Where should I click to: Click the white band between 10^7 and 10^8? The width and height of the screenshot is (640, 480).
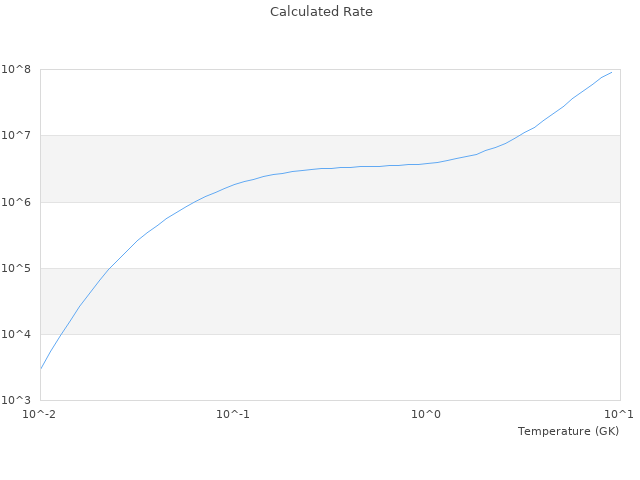coord(250,102)
